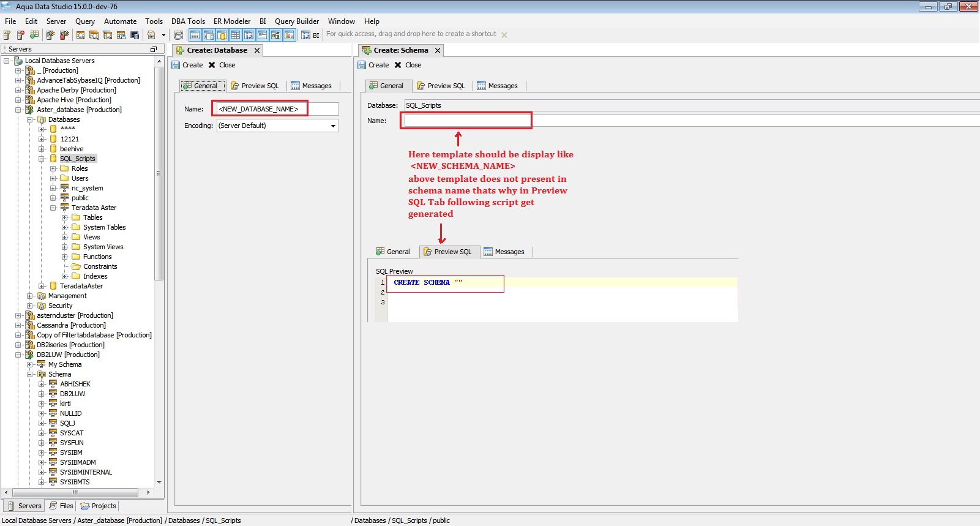The height and width of the screenshot is (526, 980).
Task: Click the connect server toolbar icon
Action: [x=51, y=35]
